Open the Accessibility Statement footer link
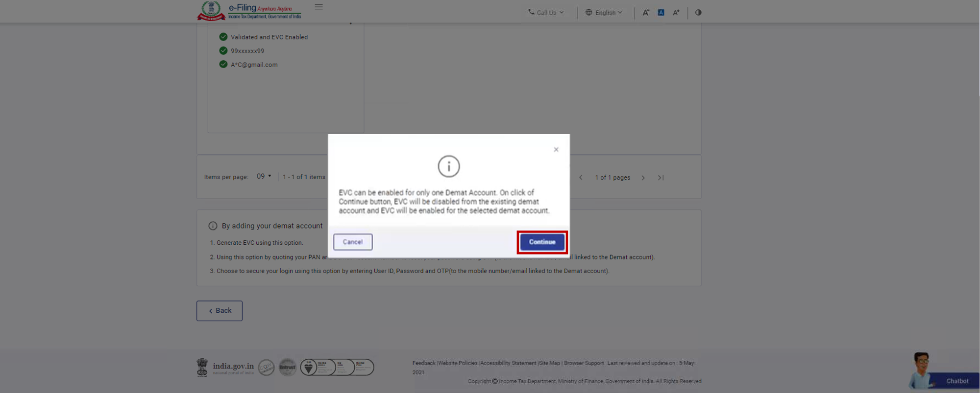 click(508, 363)
